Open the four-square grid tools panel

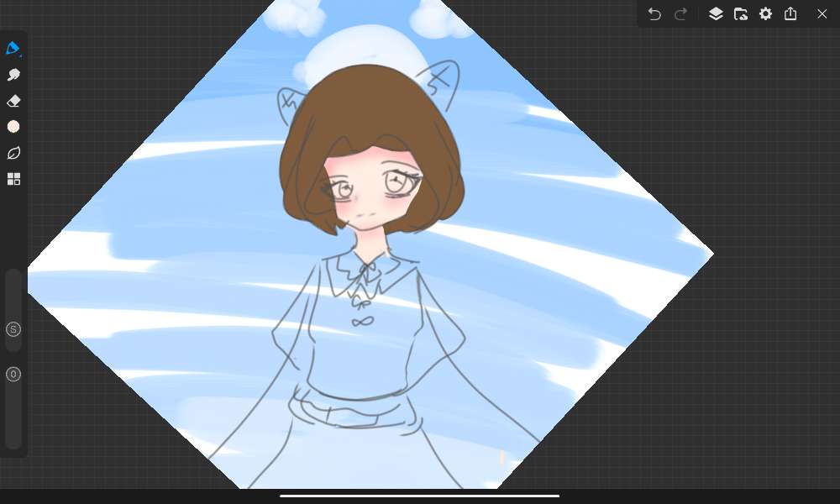(13, 179)
